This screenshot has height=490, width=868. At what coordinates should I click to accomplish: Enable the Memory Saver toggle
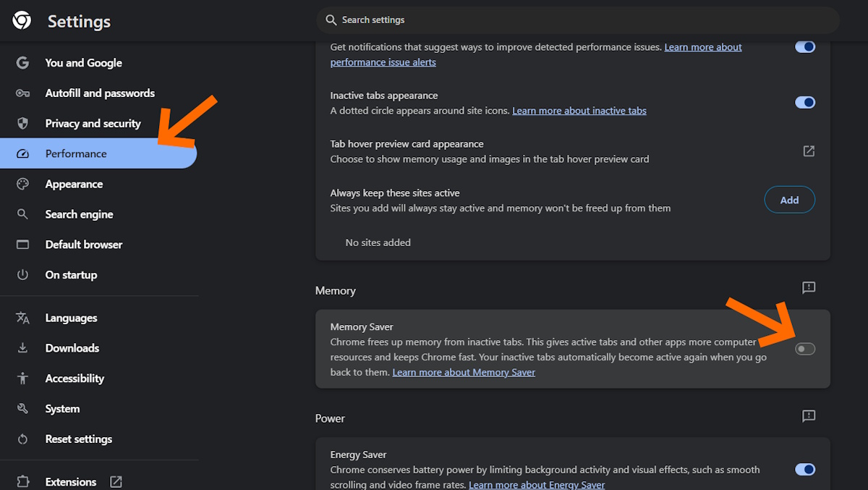coord(804,350)
